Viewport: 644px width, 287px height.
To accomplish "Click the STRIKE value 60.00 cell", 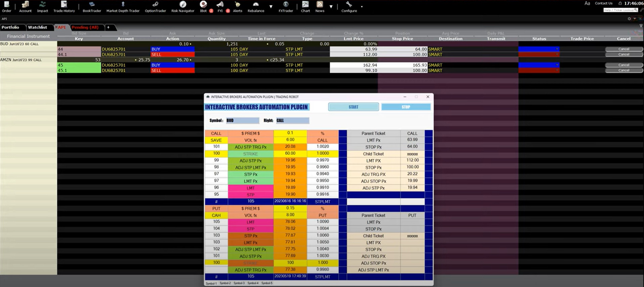I will pyautogui.click(x=290, y=154).
